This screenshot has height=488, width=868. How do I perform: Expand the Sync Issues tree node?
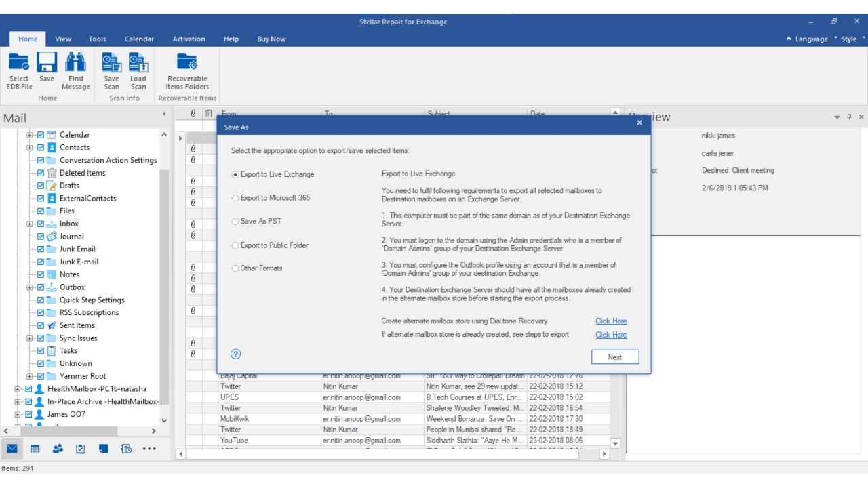[30, 338]
